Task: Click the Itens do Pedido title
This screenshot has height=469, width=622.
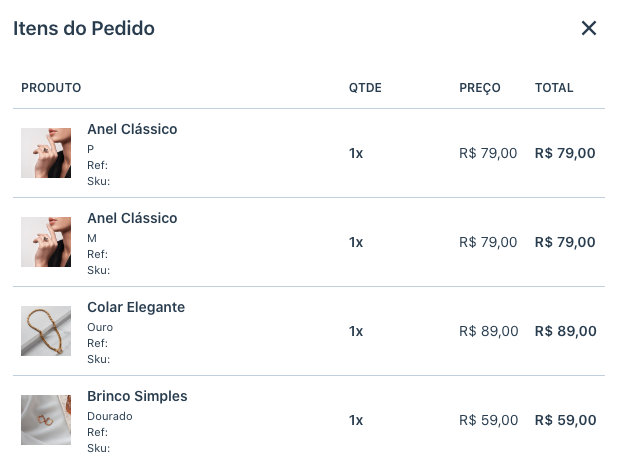Action: click(x=84, y=28)
